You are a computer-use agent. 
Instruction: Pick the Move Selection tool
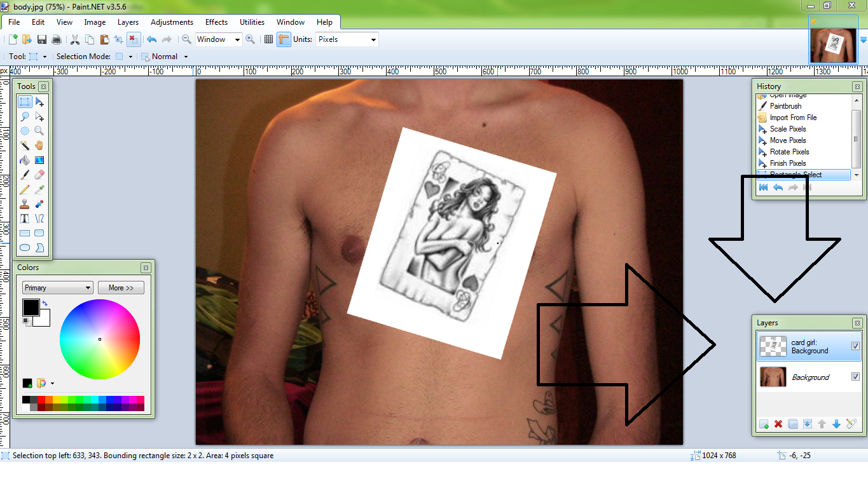coord(39,116)
